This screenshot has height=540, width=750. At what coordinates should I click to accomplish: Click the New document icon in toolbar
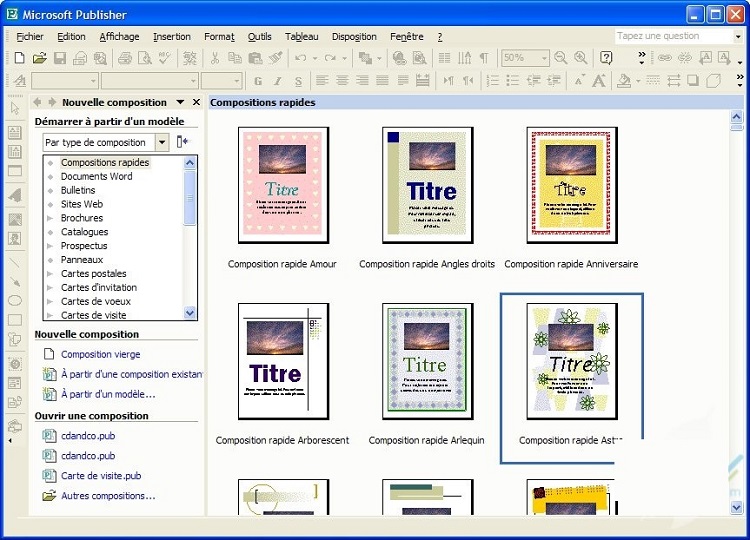[x=20, y=58]
